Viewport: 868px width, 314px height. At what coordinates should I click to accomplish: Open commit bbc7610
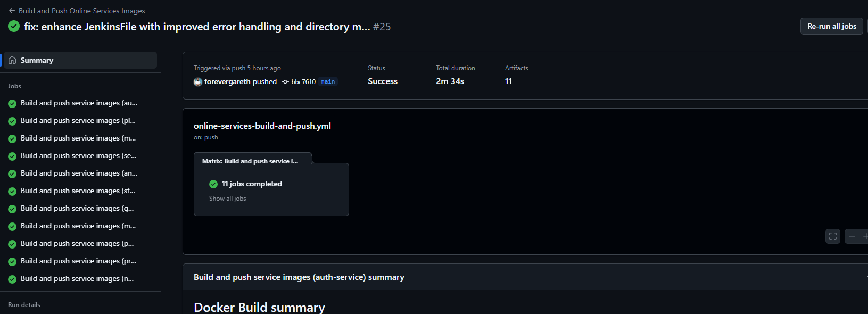(x=303, y=81)
